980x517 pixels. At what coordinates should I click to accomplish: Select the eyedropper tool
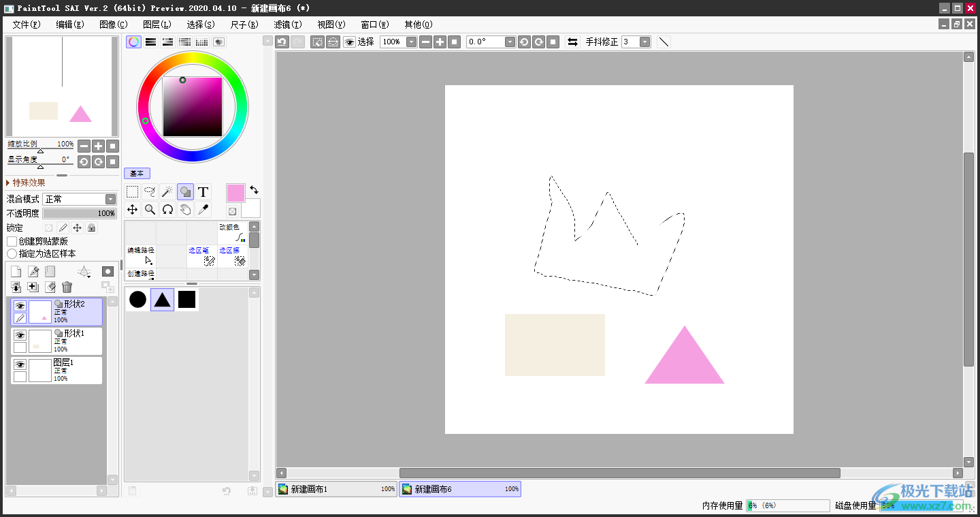point(203,210)
